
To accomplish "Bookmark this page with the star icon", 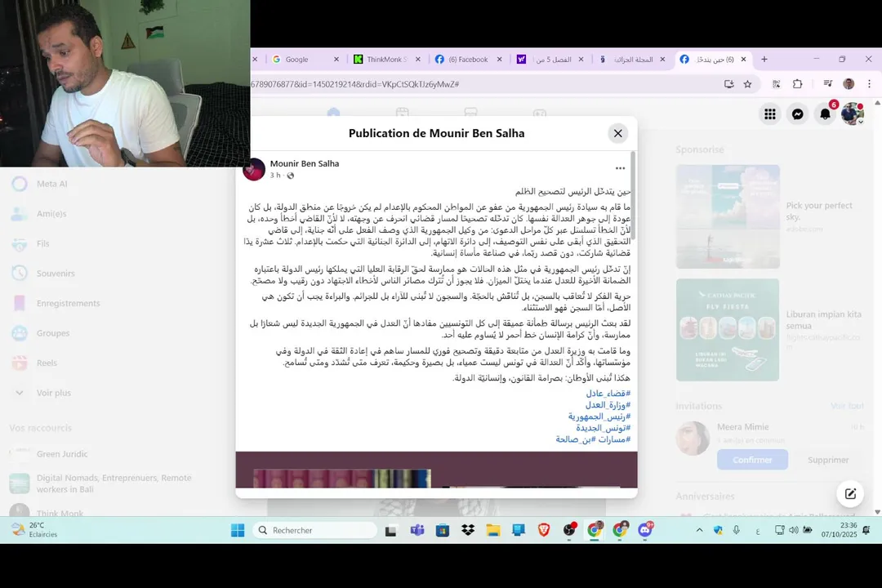I will pos(747,84).
